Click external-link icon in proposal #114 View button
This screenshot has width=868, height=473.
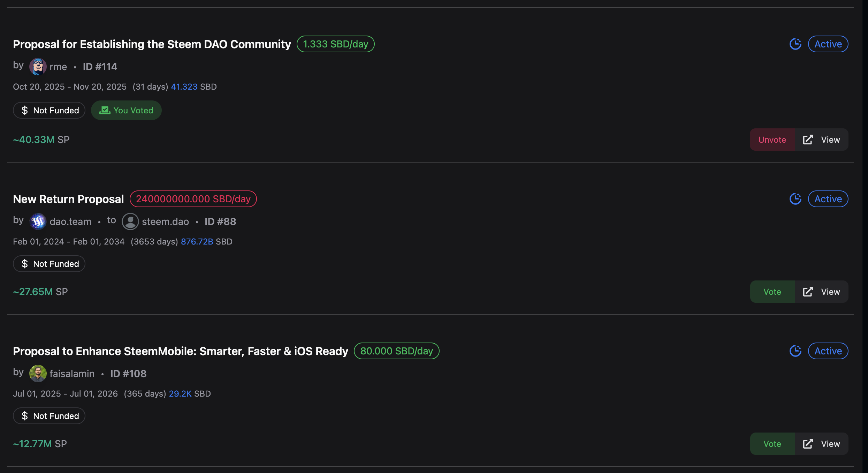coord(808,140)
